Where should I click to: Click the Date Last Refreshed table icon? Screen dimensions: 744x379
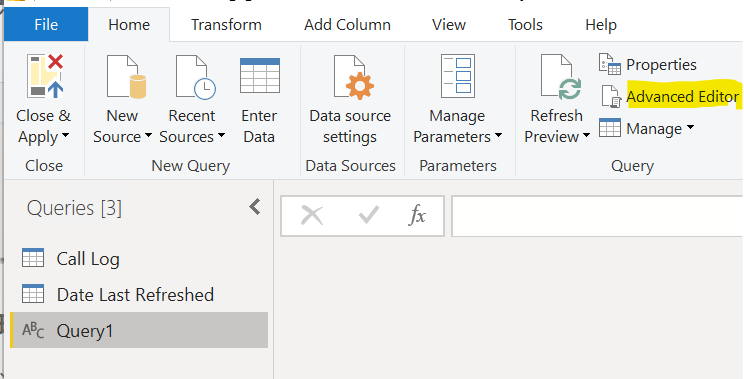click(x=33, y=294)
